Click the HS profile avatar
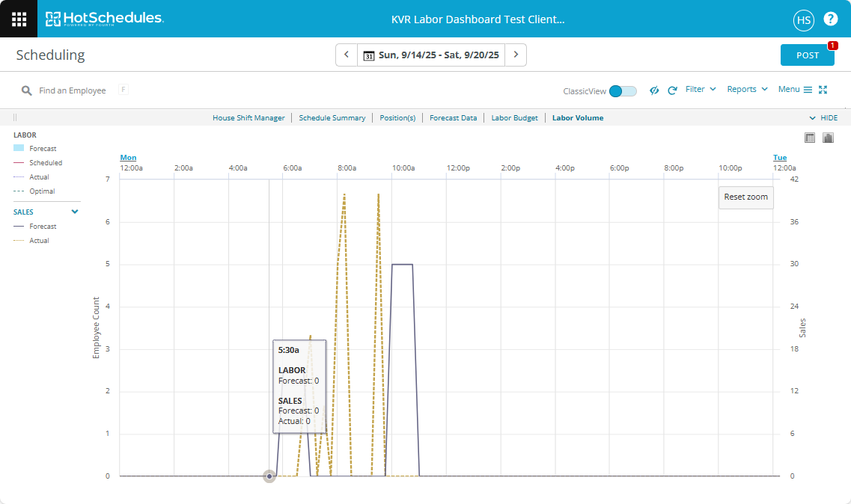This screenshot has width=851, height=504. pyautogui.click(x=803, y=20)
